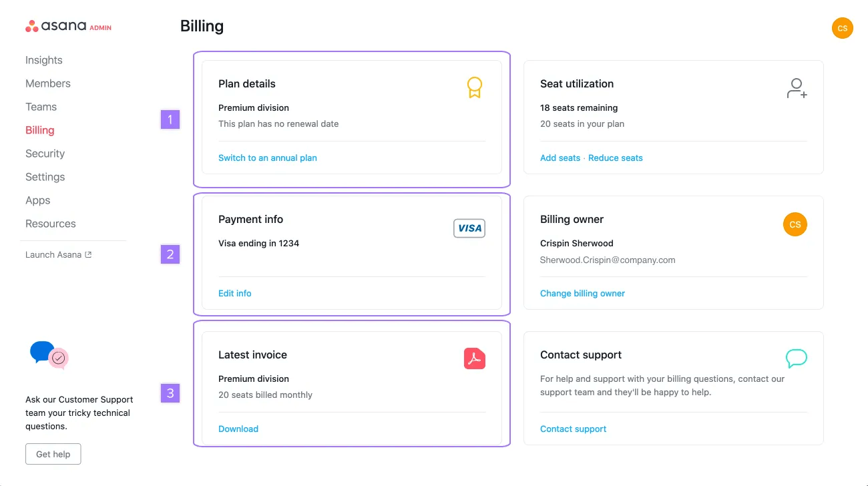Viewport: 868px width, 486px height.
Task: Open the PDF icon on Latest invoice card
Action: pyautogui.click(x=475, y=358)
